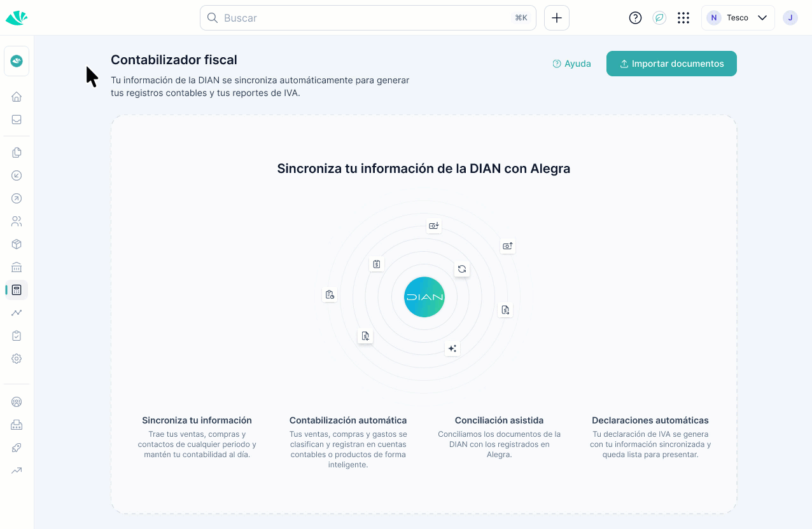
Task: Click the 'Declaraciones automáticas' feature title
Action: [650, 420]
